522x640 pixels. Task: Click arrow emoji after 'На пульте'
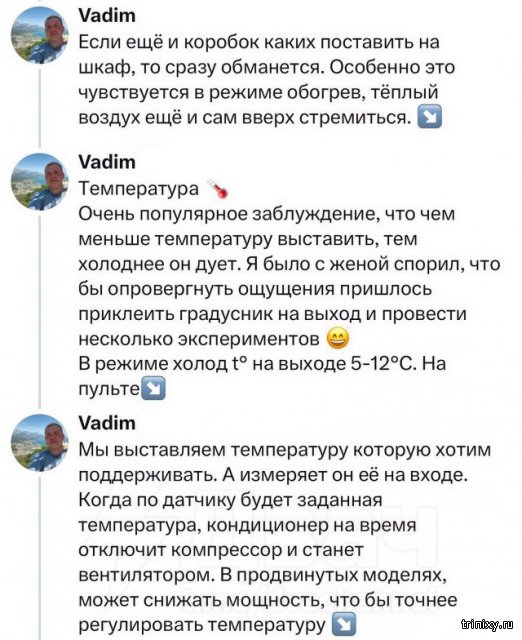point(153,388)
